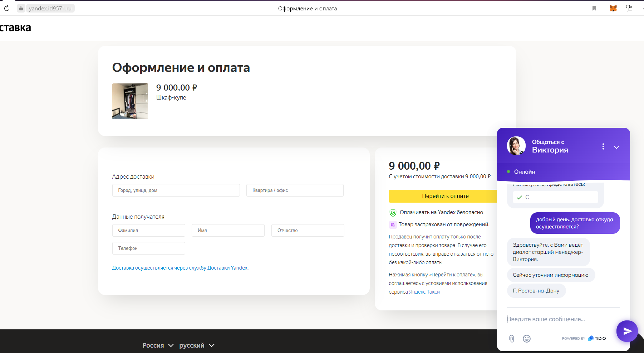
Task: Open the Доставки Yandex service link
Action: point(180,268)
